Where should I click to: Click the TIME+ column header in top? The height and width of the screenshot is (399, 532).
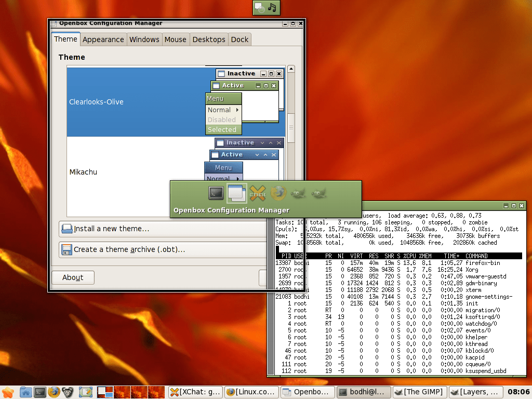pos(451,256)
